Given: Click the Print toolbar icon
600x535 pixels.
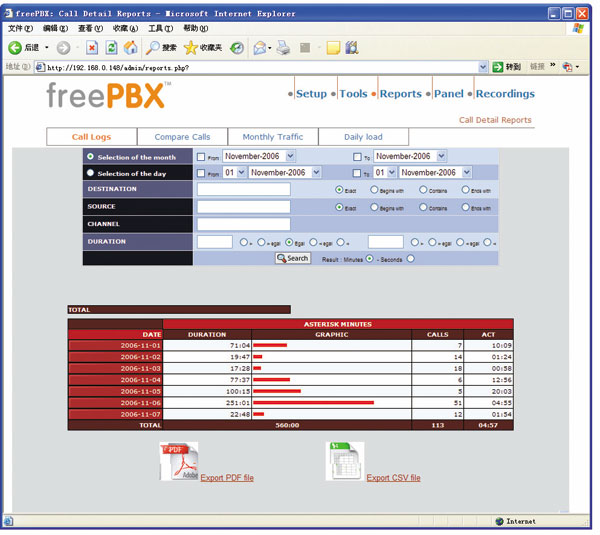Looking at the screenshot, I should coord(283,47).
